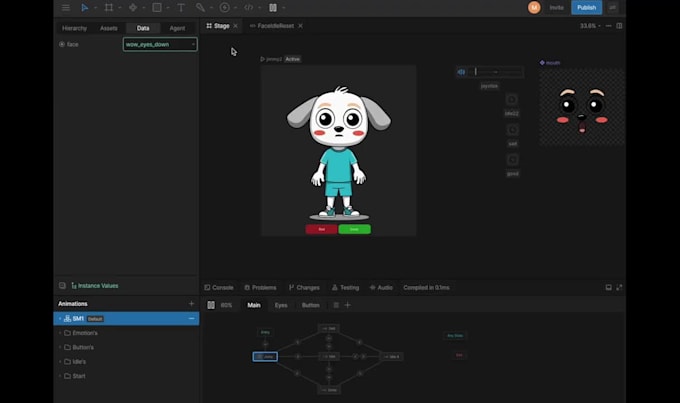Viewport: 680px width, 403px height.
Task: Toggle the split view panel icon
Action: tap(619, 26)
